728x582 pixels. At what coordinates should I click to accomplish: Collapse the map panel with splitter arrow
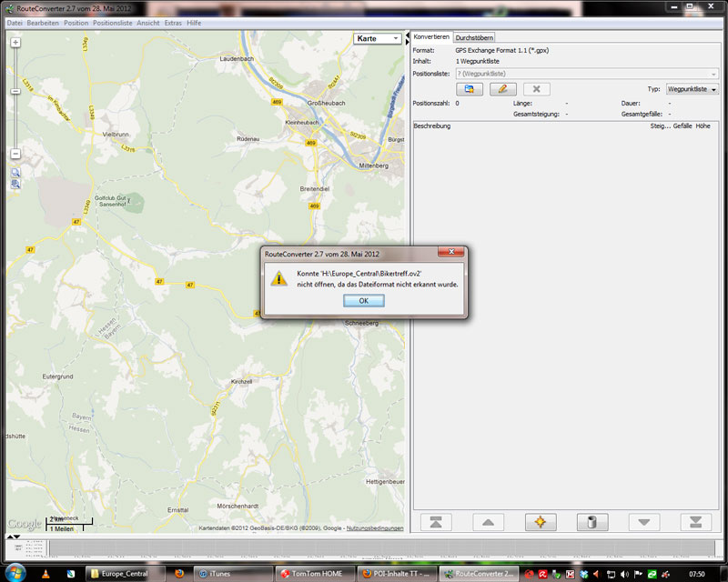408,35
